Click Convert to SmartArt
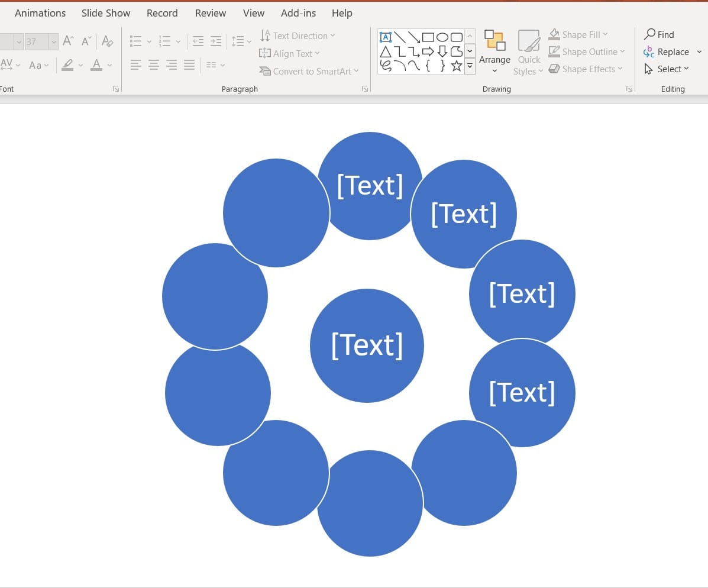 click(x=309, y=71)
